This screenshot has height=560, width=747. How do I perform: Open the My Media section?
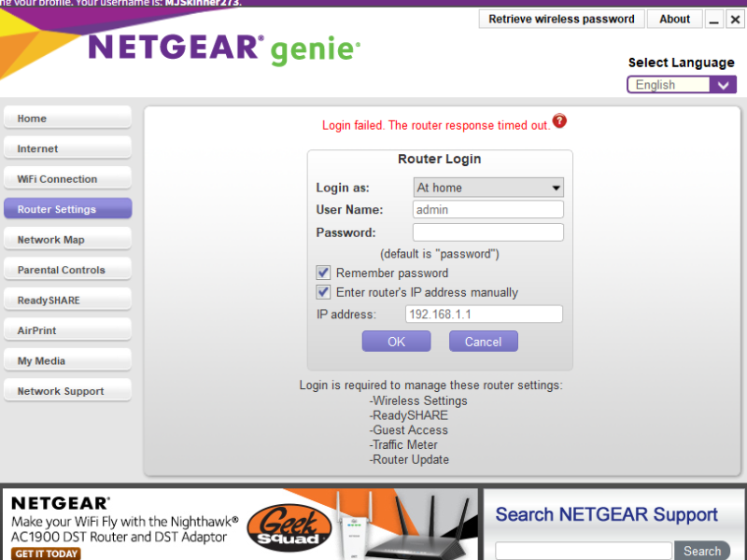[67, 360]
